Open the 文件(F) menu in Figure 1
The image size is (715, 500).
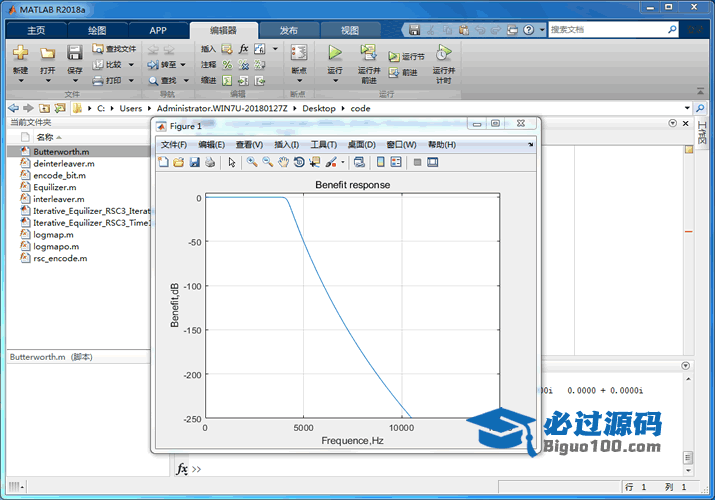(174, 144)
